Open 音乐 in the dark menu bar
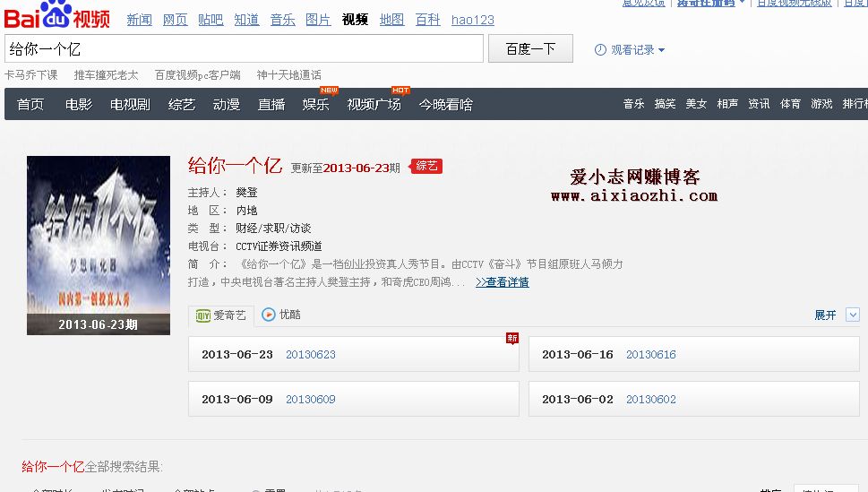 click(634, 104)
